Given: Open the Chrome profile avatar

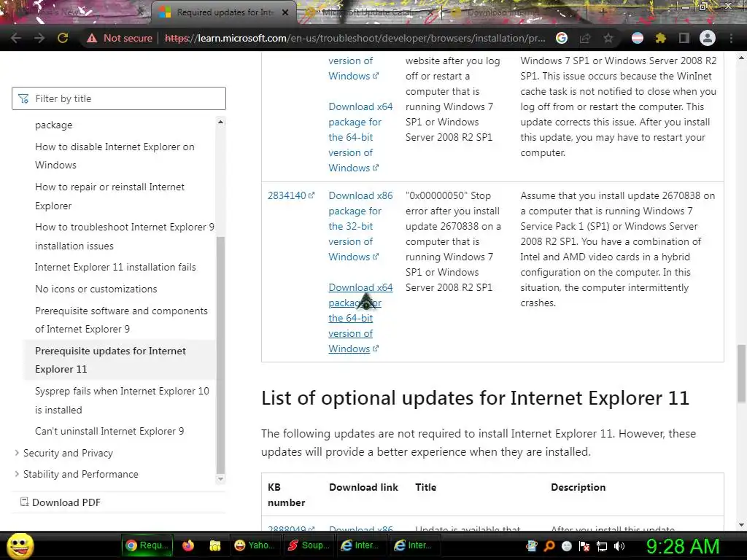Looking at the screenshot, I should (708, 38).
